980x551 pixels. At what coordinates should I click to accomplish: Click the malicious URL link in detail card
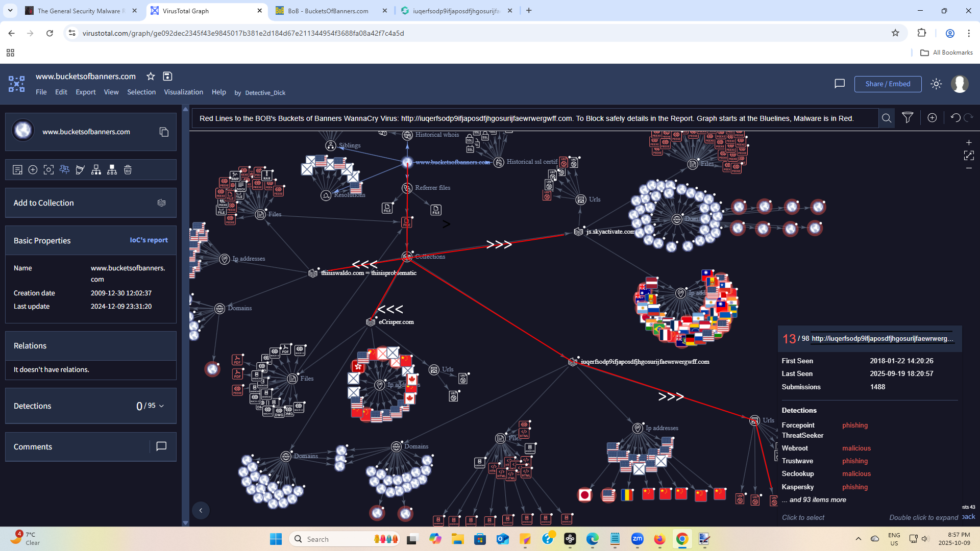pyautogui.click(x=883, y=339)
